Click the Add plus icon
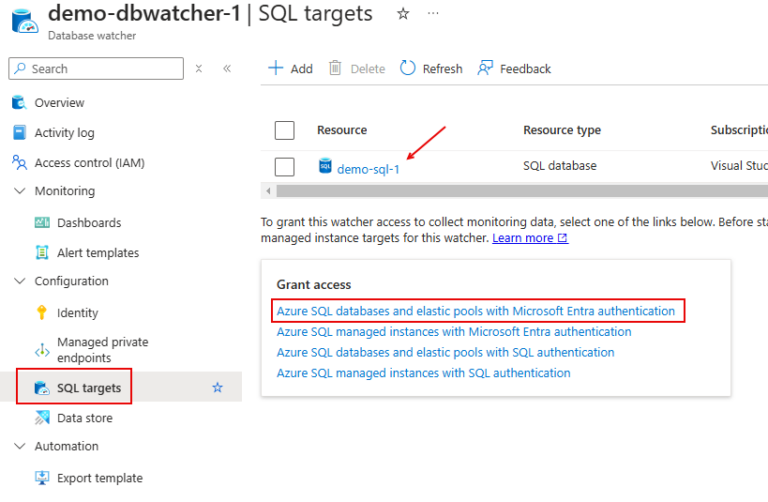 [275, 68]
